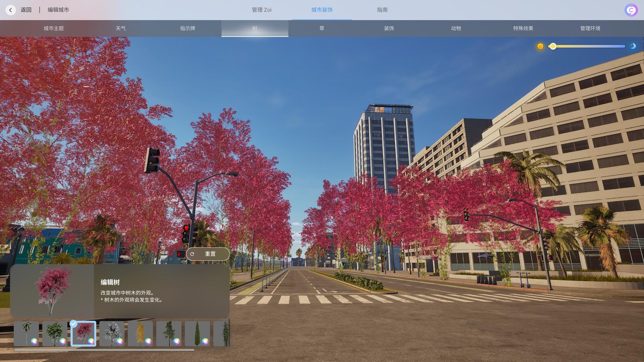Switch to 天气 weather sub-tab

(x=121, y=28)
